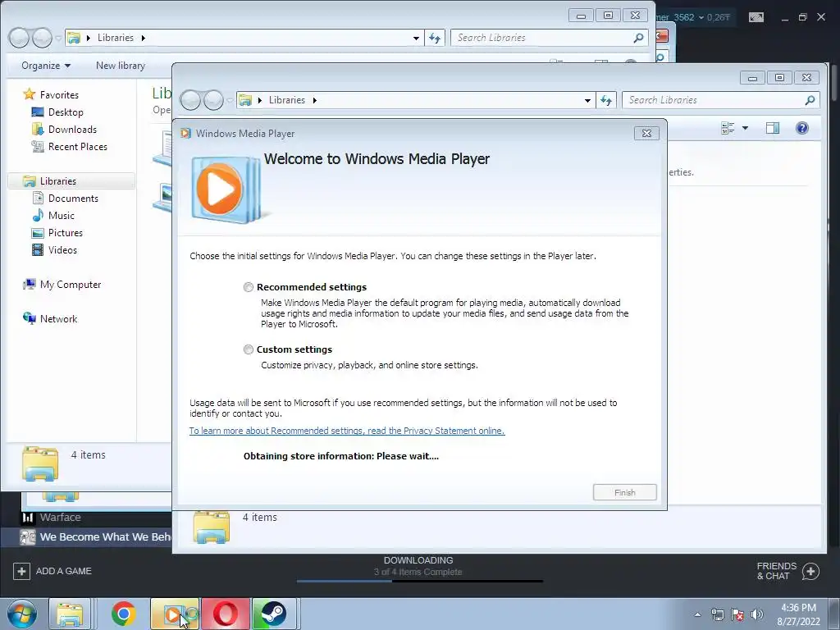Click Back button in front Explorer window
Image resolution: width=840 pixels, height=630 pixels.
click(190, 99)
